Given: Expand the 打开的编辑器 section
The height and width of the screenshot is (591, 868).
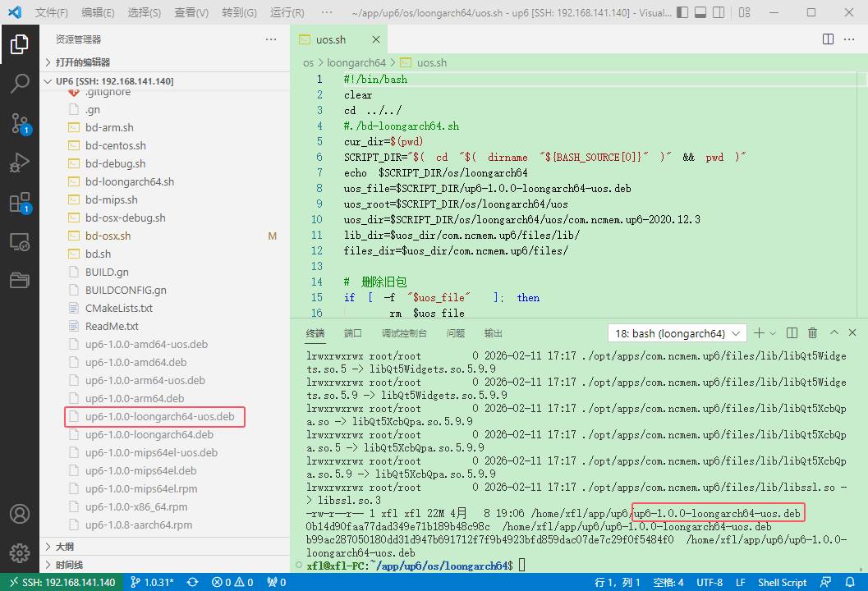Looking at the screenshot, I should 82,62.
